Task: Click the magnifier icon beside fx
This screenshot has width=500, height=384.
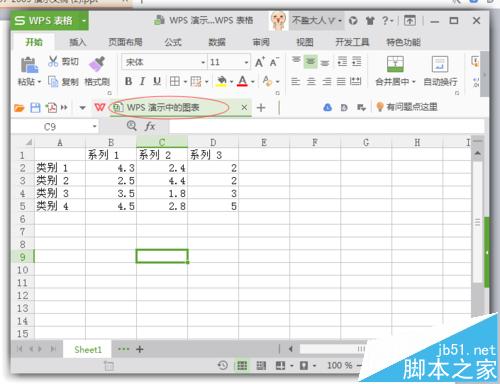Action: tap(132, 126)
